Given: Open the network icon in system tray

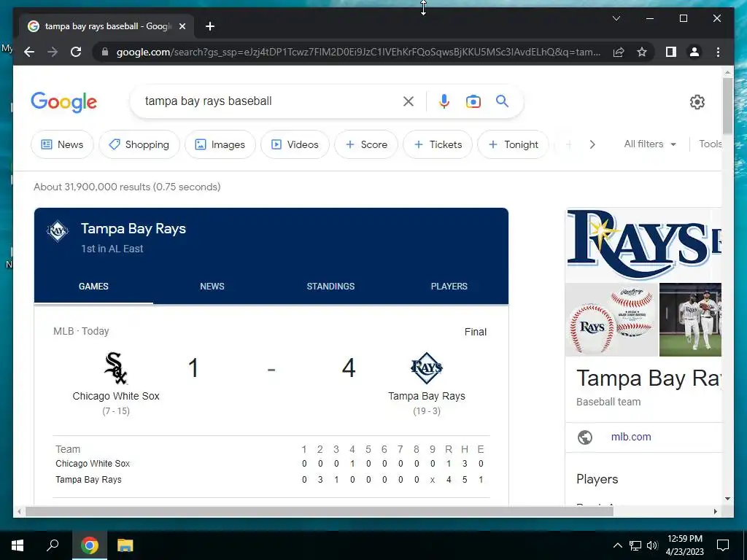Looking at the screenshot, I should point(635,545).
